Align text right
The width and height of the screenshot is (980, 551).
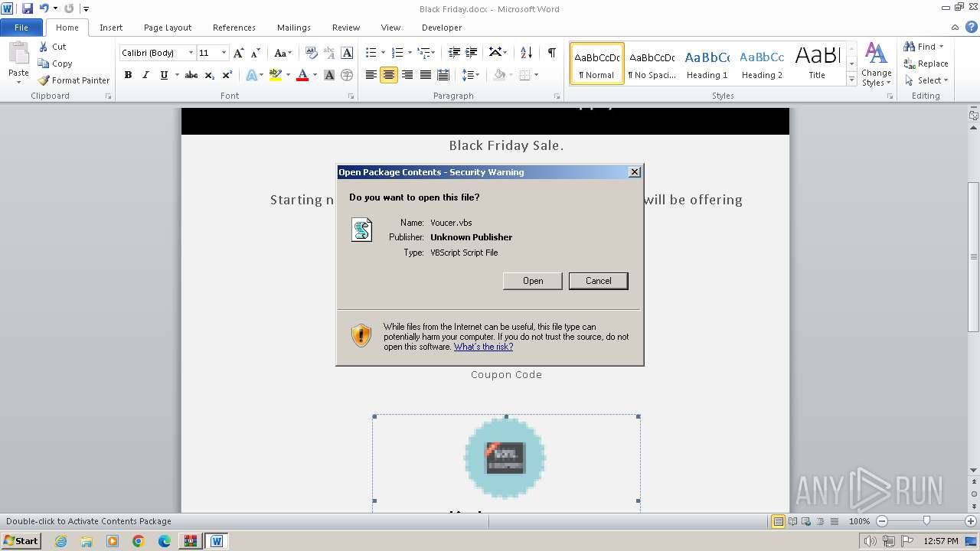(x=407, y=75)
